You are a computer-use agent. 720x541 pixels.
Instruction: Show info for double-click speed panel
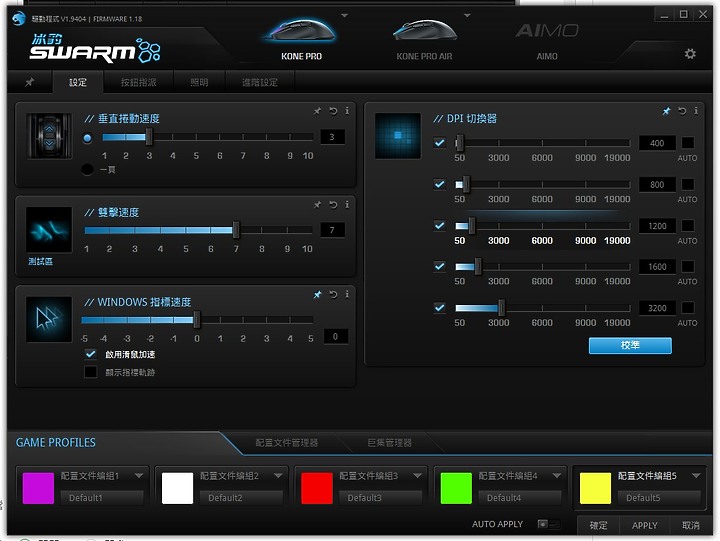pos(347,204)
